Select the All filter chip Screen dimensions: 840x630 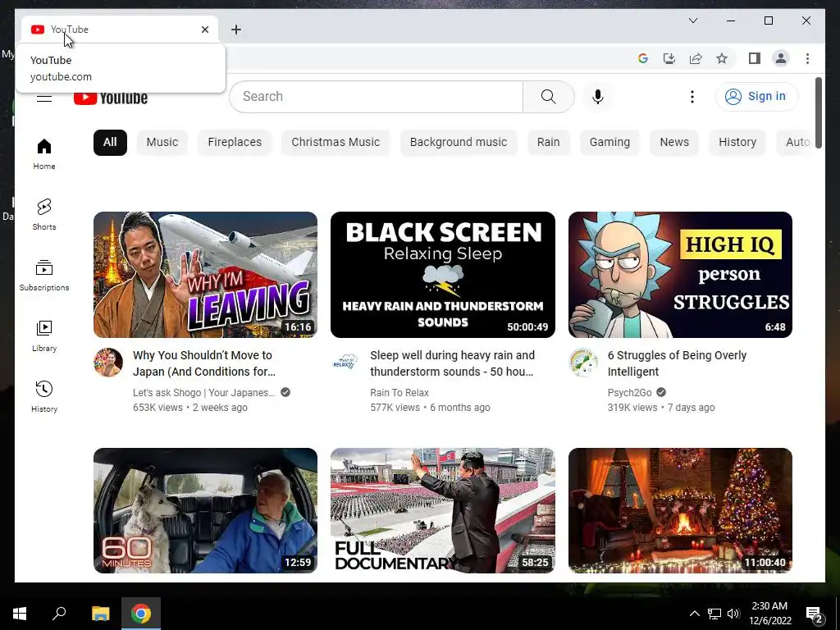pos(110,143)
